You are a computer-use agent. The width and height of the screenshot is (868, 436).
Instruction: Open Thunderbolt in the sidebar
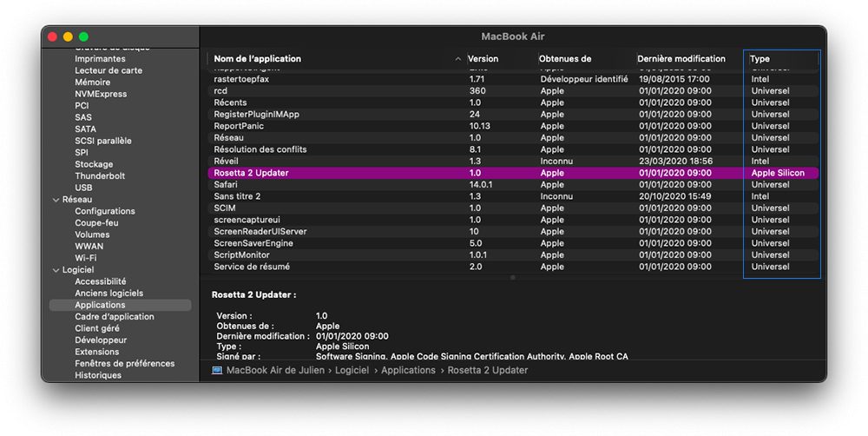pyautogui.click(x=100, y=175)
